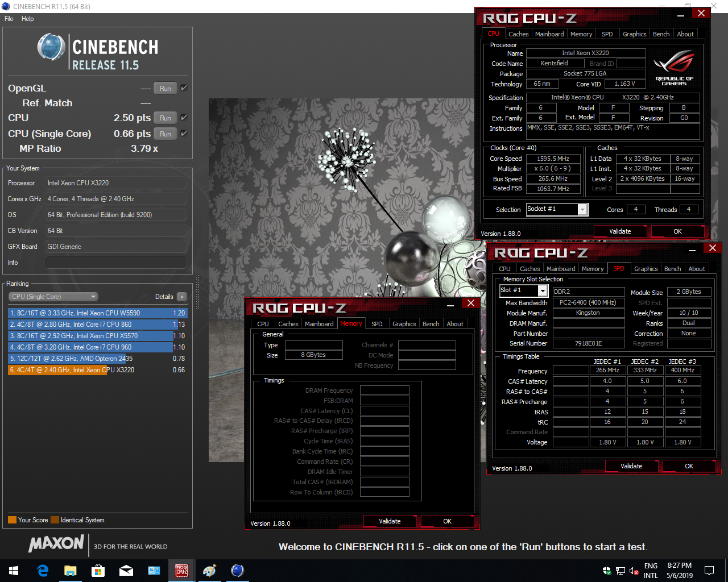
Task: Click the network tray icon
Action: click(621, 571)
